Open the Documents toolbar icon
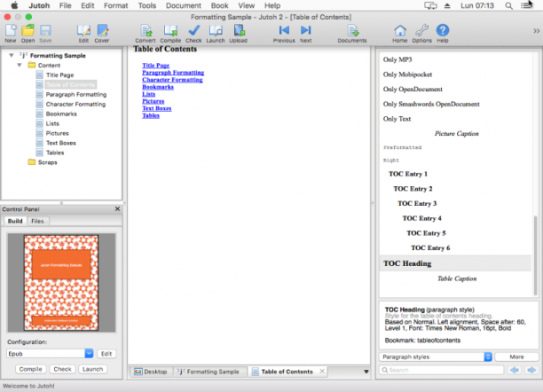Image resolution: width=543 pixels, height=392 pixels. click(x=352, y=34)
